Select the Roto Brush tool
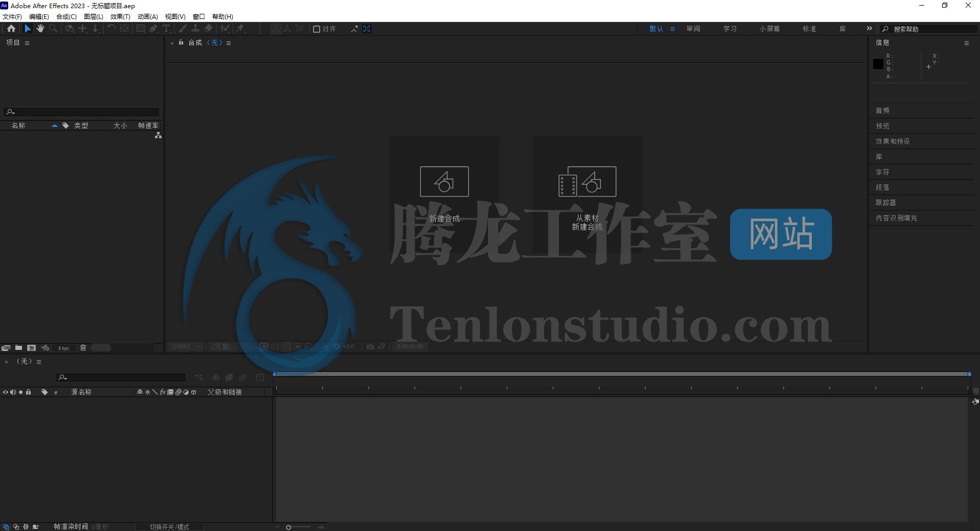This screenshot has height=531, width=980. pyautogui.click(x=225, y=29)
